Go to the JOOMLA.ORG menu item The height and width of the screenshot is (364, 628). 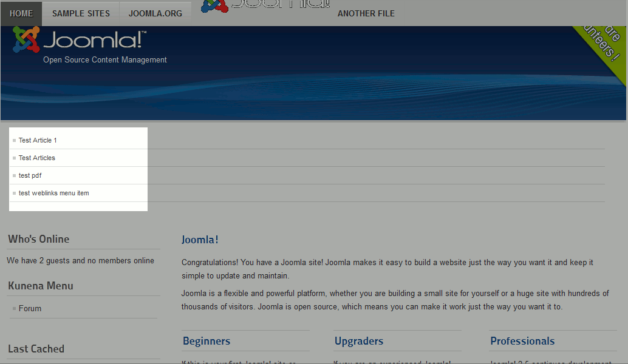coord(155,13)
